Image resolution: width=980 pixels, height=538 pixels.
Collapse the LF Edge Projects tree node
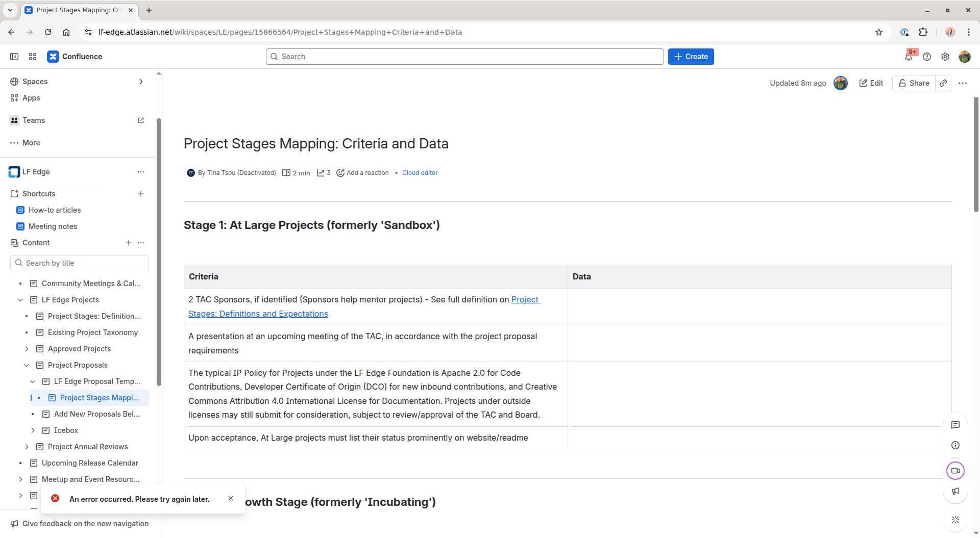pos(20,300)
